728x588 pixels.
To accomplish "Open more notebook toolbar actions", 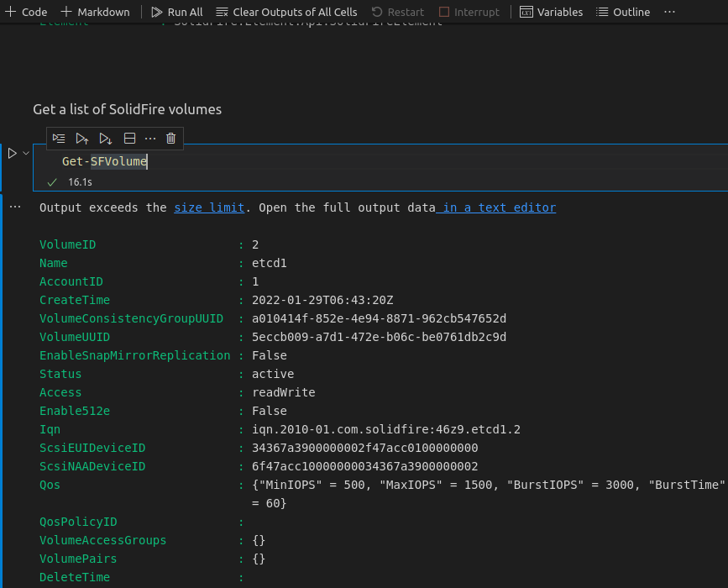I will (669, 12).
